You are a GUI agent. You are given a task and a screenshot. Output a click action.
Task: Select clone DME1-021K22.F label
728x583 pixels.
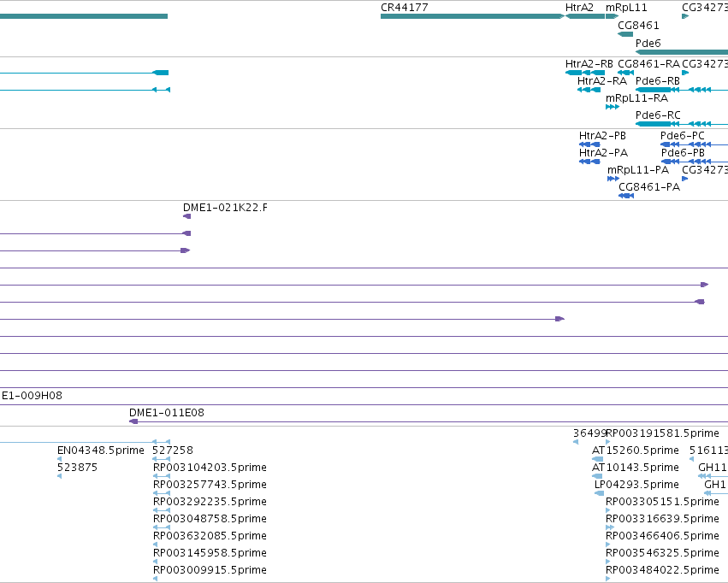225,208
